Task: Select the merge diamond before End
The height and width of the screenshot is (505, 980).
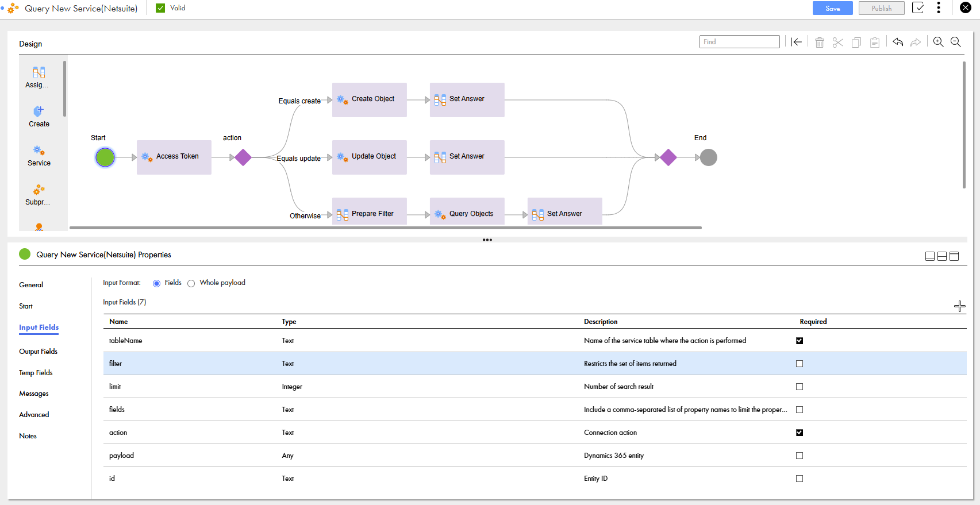Action: [668, 157]
